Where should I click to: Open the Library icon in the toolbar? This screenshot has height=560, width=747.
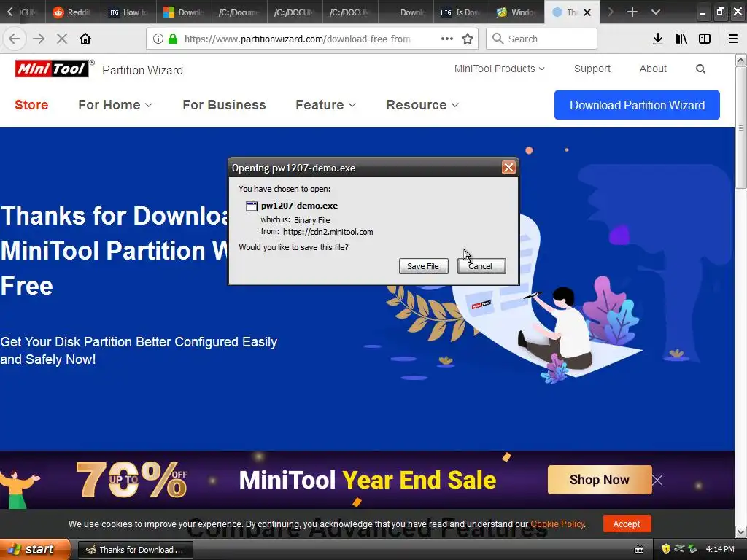pyautogui.click(x=681, y=39)
